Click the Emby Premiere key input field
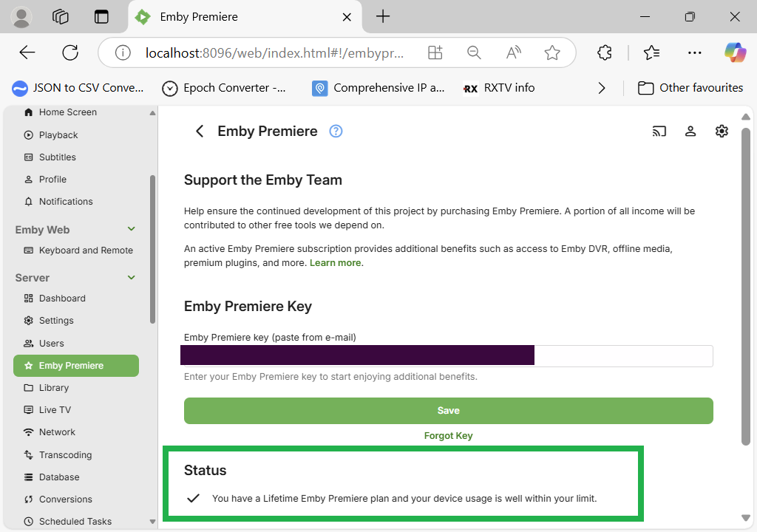Image resolution: width=757 pixels, height=532 pixels. (x=622, y=356)
